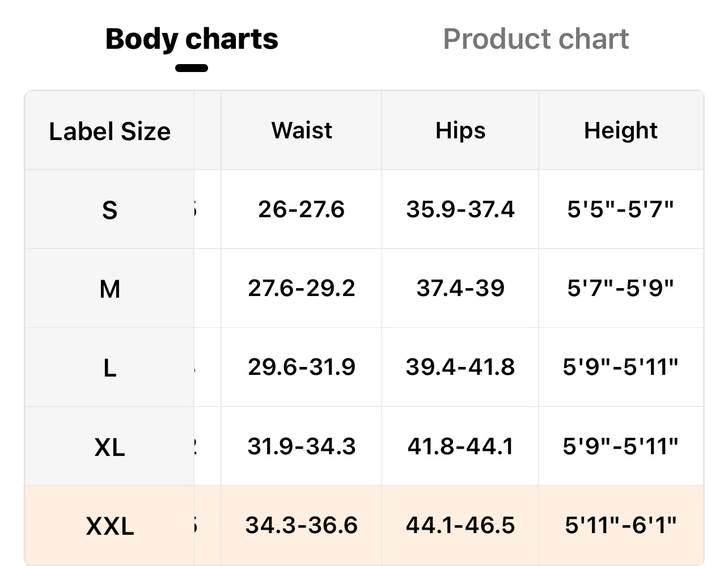Screen dimensions: 728x566
Task: Click the Height column header
Action: tap(621, 130)
